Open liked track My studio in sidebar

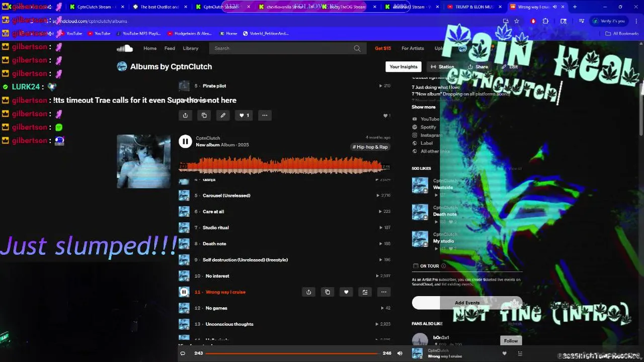click(443, 241)
